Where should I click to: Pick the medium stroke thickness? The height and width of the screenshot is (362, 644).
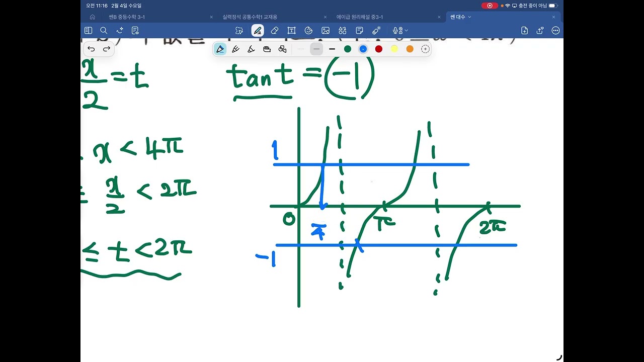tap(316, 49)
